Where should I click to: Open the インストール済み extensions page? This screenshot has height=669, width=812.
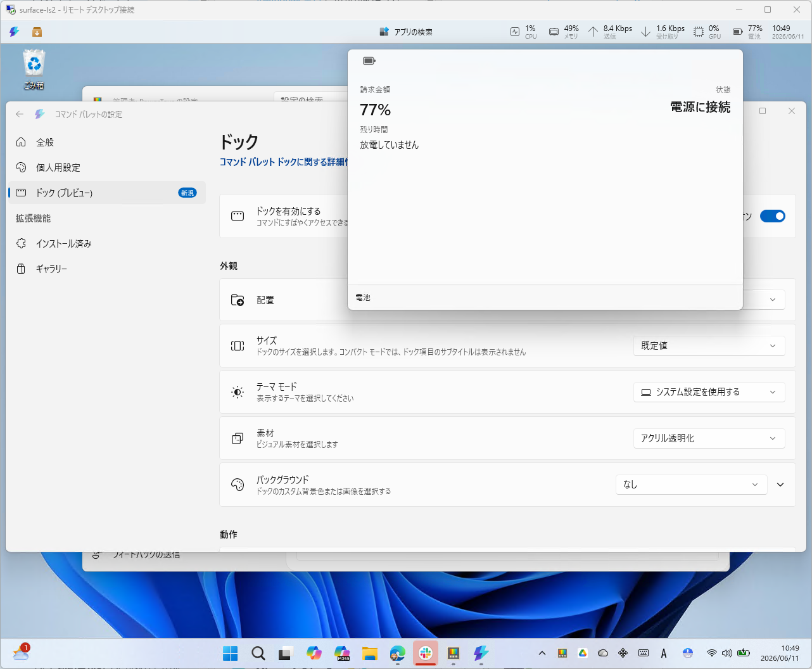pyautogui.click(x=106, y=243)
